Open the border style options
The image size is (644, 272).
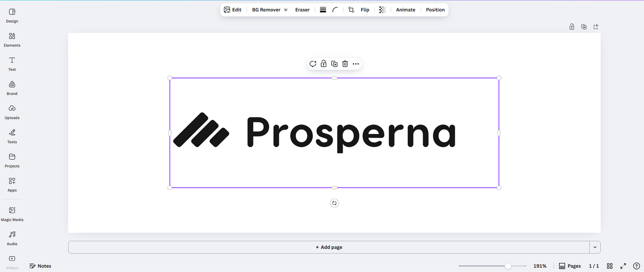(323, 10)
